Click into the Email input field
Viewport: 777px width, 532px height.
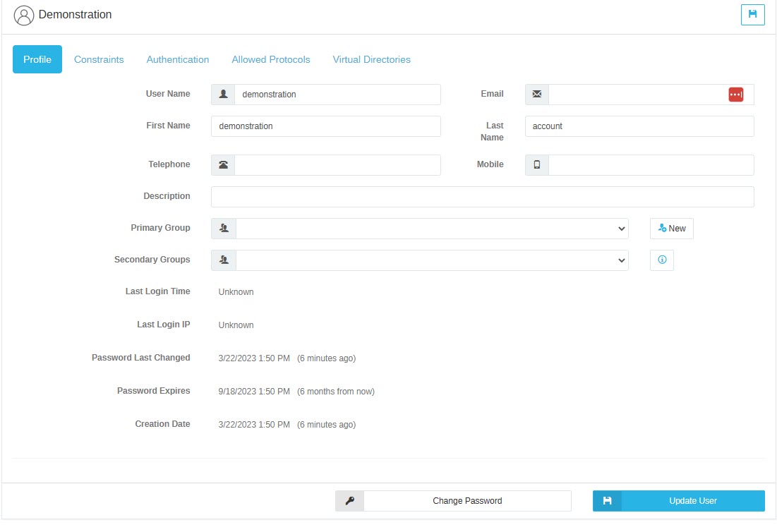[651, 94]
